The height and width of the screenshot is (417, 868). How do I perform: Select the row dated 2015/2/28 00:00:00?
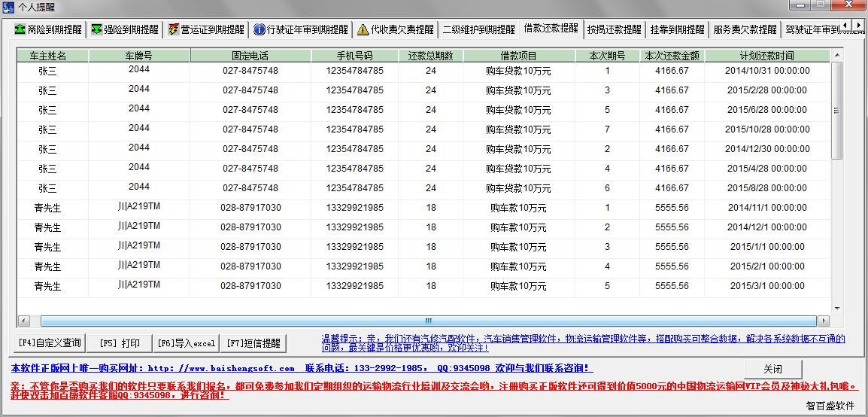423,90
